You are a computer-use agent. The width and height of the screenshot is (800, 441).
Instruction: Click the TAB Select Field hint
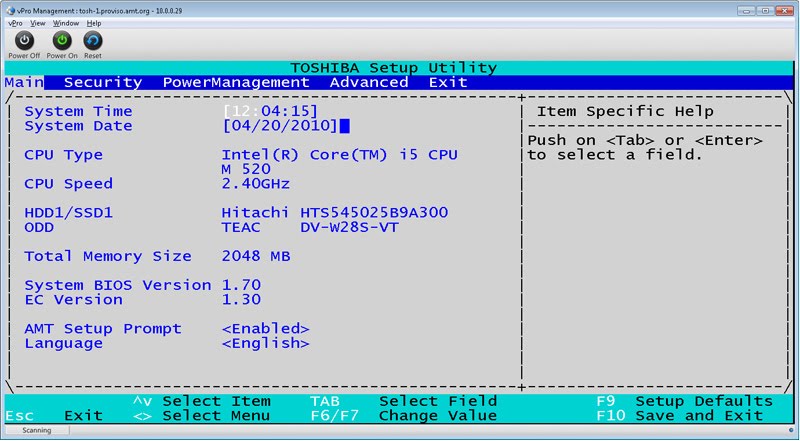point(404,401)
